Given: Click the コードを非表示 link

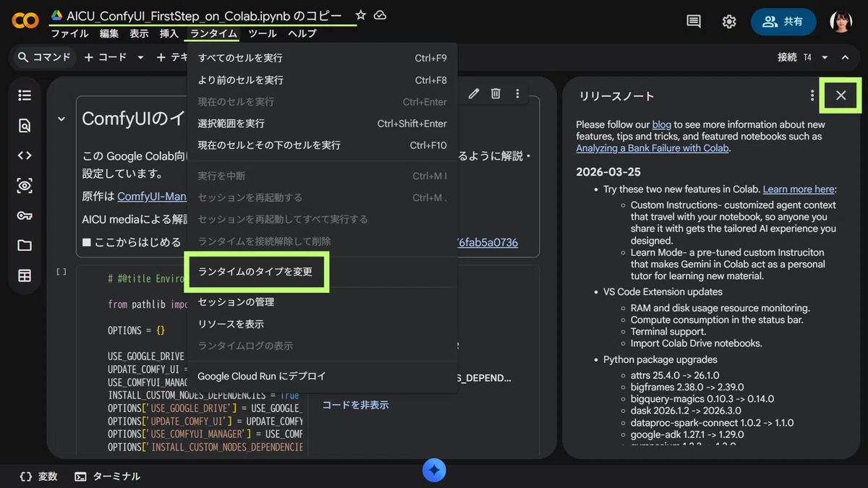Looking at the screenshot, I should tap(355, 405).
